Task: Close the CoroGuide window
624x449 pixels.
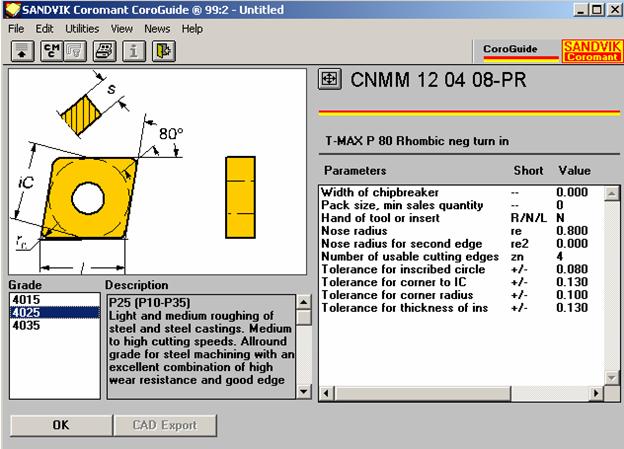Action: pos(614,10)
